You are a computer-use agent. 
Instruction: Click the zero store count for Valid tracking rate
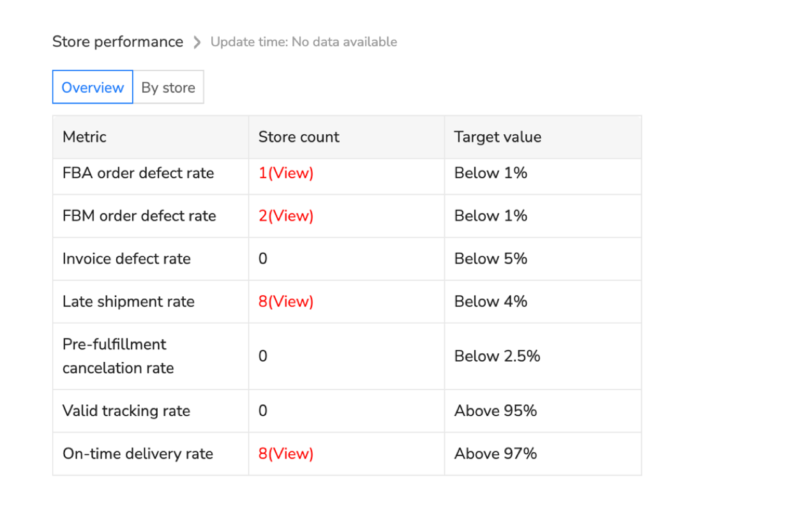click(x=262, y=411)
